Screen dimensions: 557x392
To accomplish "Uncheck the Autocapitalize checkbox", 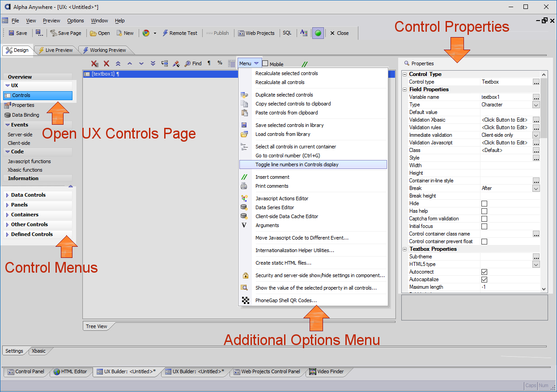I will (x=484, y=279).
